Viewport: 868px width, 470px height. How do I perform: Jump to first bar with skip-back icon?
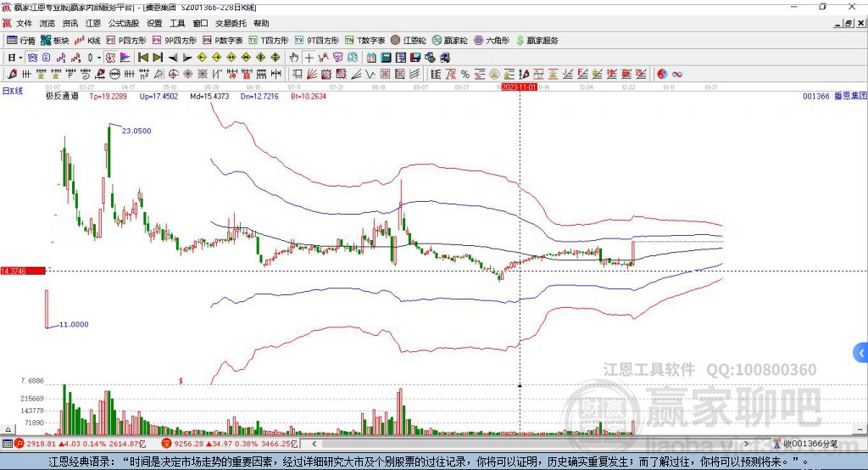pyautogui.click(x=142, y=58)
